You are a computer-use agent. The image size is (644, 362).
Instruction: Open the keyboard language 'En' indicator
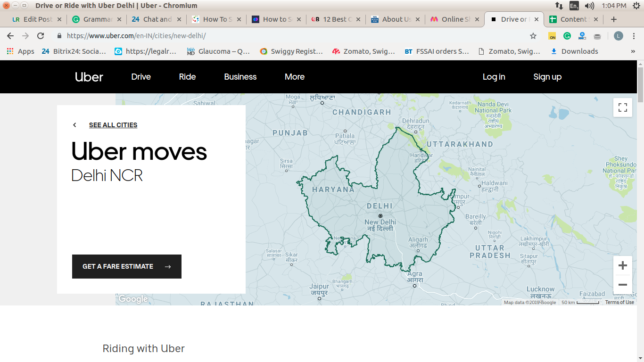[x=574, y=6]
